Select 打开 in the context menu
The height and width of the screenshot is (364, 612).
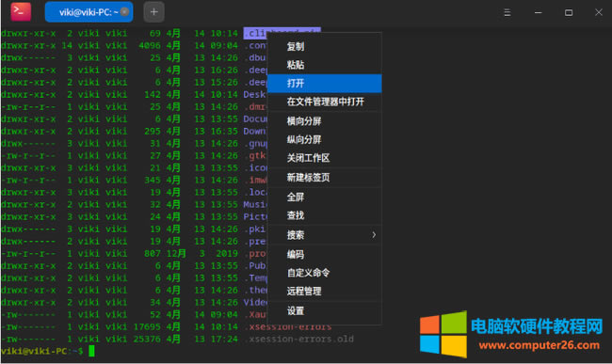click(324, 83)
